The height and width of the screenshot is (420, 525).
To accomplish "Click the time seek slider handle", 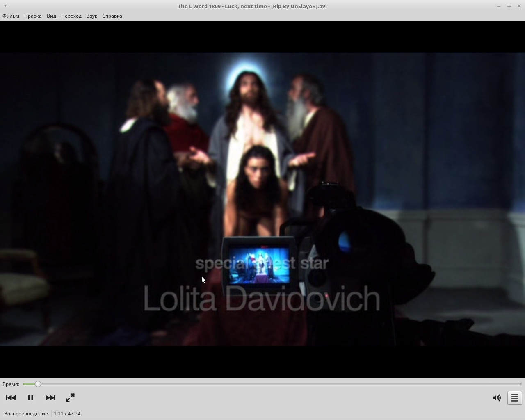I will pyautogui.click(x=38, y=384).
